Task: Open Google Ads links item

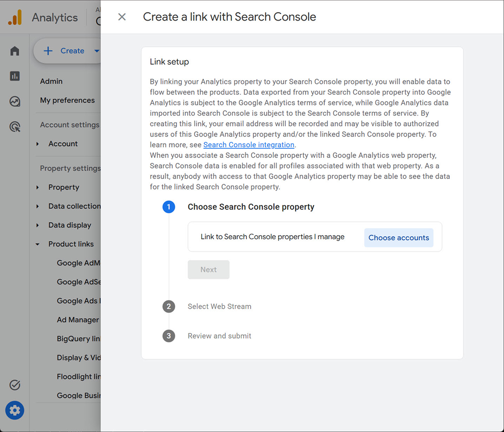Action: 79,301
